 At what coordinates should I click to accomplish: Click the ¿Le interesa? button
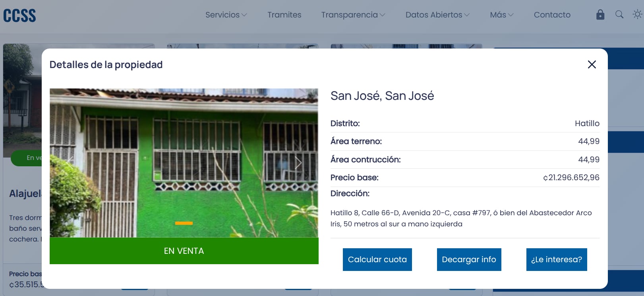tap(557, 259)
